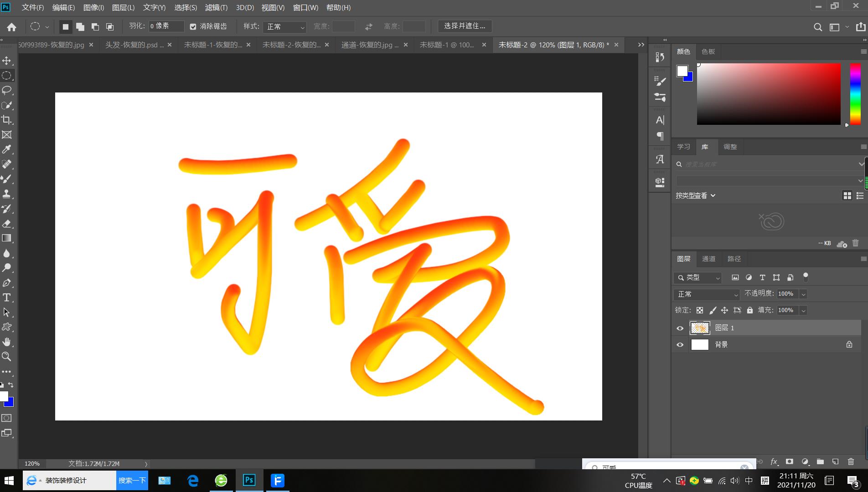Toggle lock all padlock button

pos(750,310)
